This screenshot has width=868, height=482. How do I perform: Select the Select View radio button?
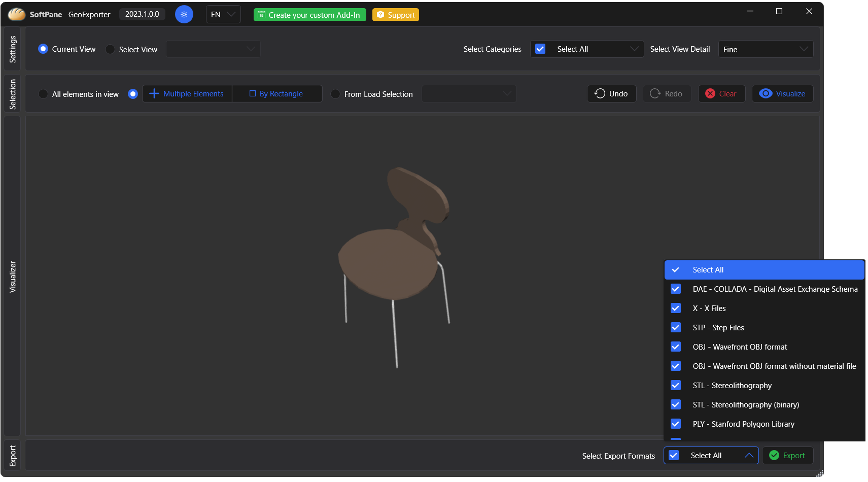[x=110, y=49]
